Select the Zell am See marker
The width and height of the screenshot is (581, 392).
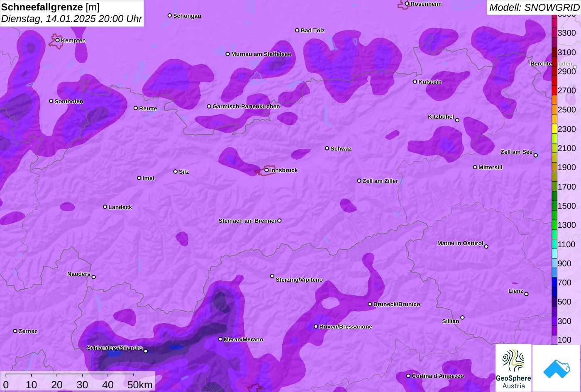536,156
